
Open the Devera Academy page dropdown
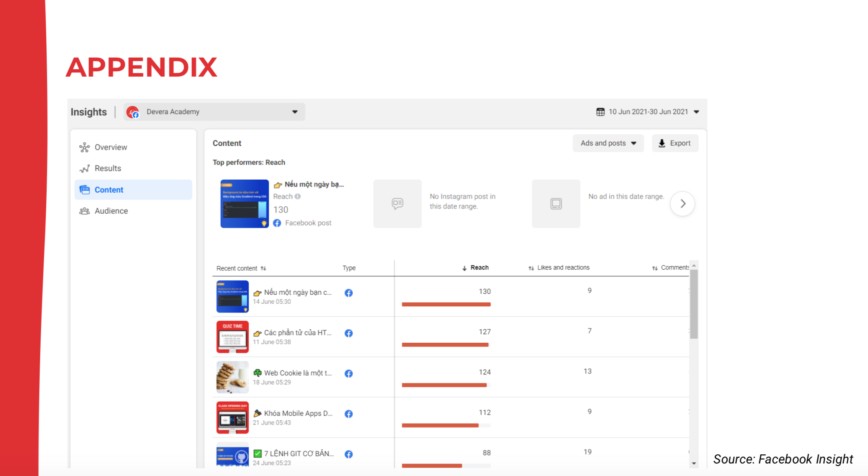(295, 112)
